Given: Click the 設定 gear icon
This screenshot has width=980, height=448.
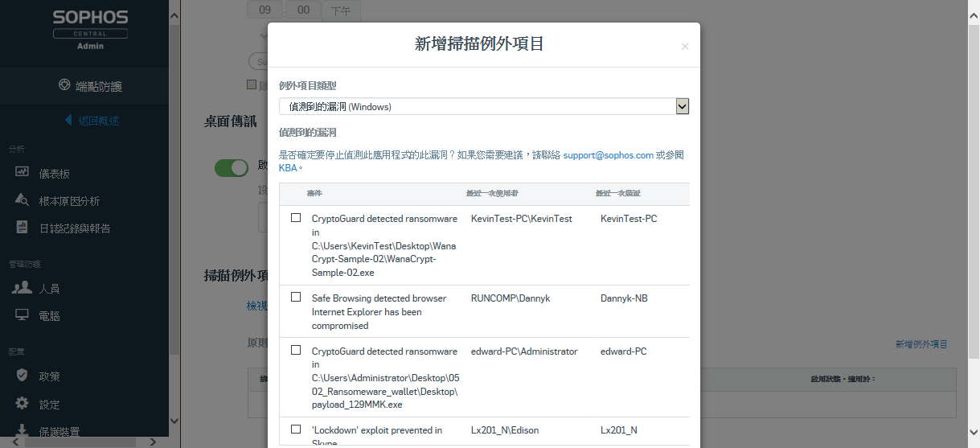Looking at the screenshot, I should pos(23,404).
